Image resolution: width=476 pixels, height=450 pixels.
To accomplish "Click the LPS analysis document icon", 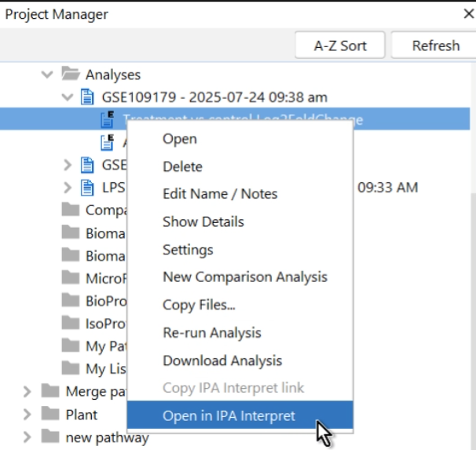I will (x=89, y=188).
